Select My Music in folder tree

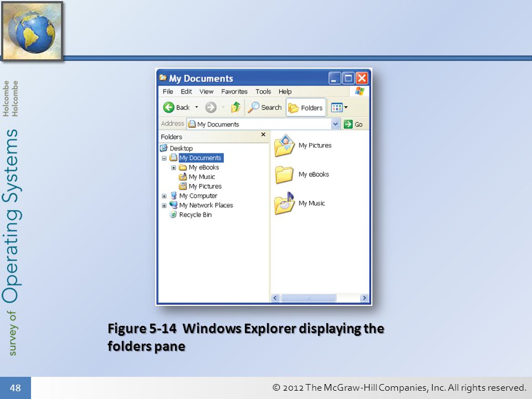point(202,177)
